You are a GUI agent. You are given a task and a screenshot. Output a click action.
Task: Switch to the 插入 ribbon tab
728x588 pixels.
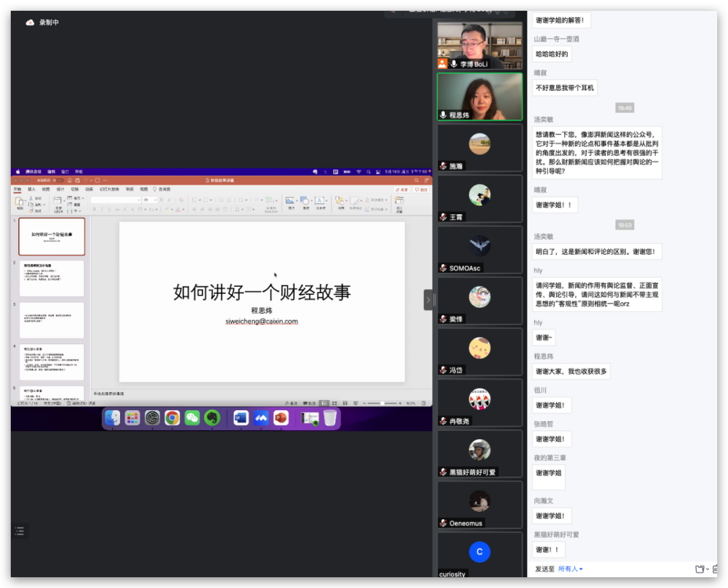click(x=32, y=189)
